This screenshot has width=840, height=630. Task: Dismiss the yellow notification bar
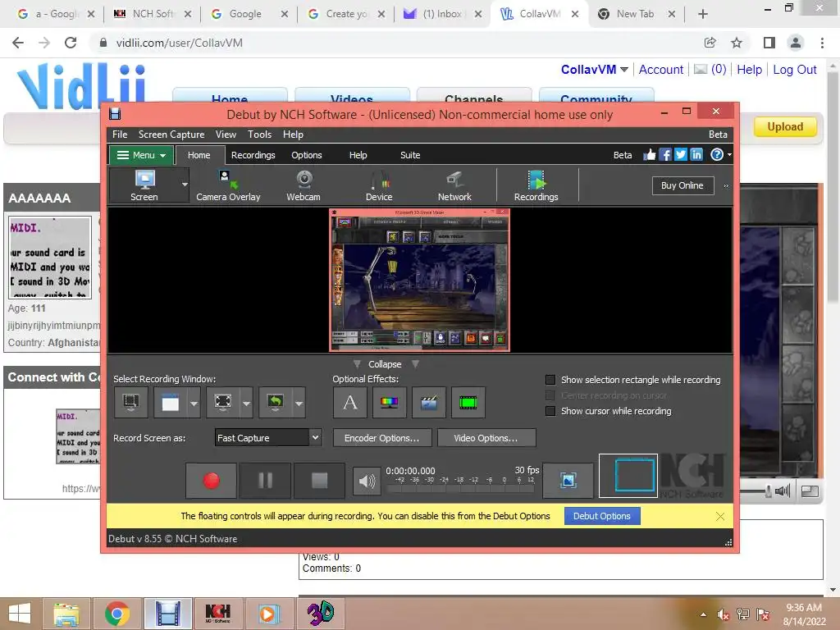pos(720,517)
